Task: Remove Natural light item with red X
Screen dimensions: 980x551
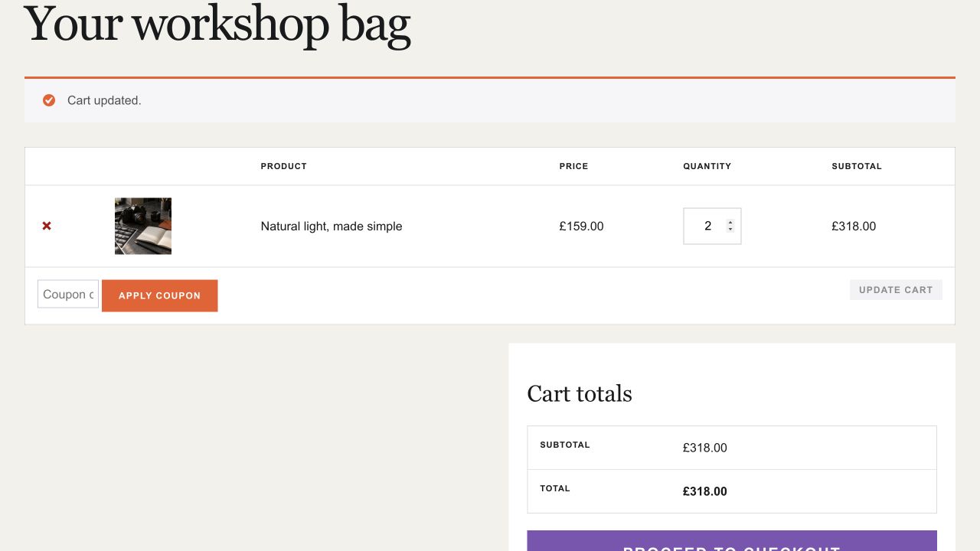Action: (x=47, y=226)
